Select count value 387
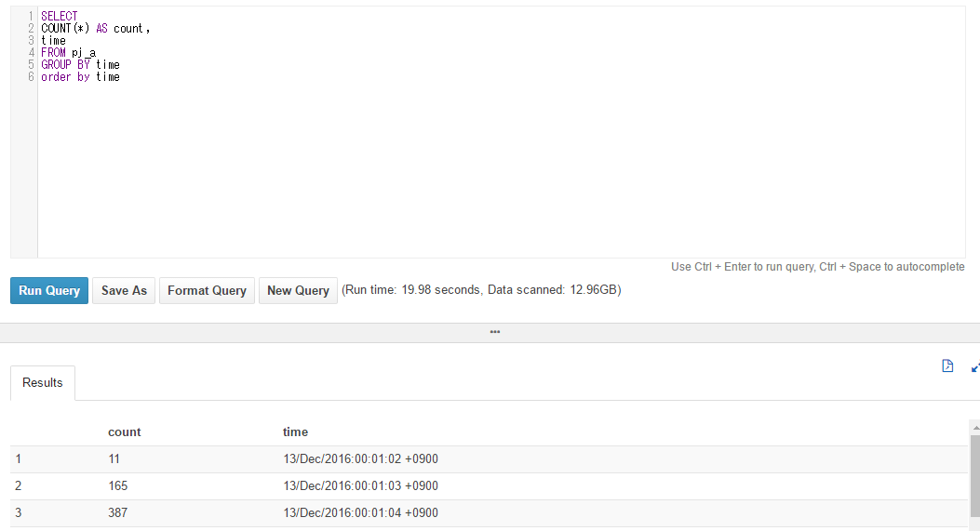980x531 pixels. point(117,512)
